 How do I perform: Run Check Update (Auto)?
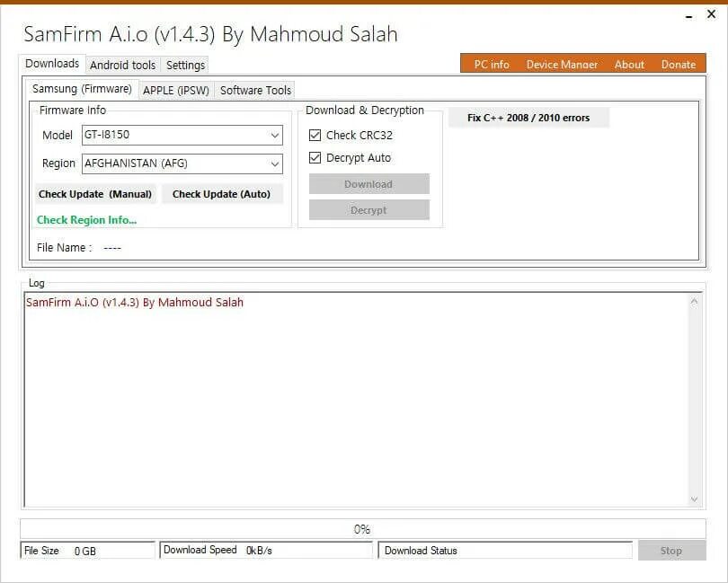pos(221,194)
